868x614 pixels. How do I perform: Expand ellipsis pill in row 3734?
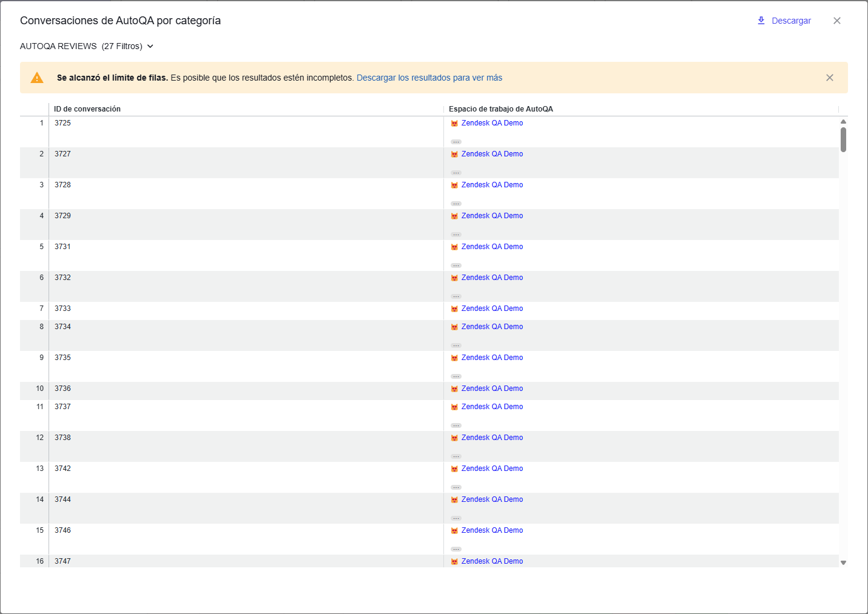(x=456, y=345)
